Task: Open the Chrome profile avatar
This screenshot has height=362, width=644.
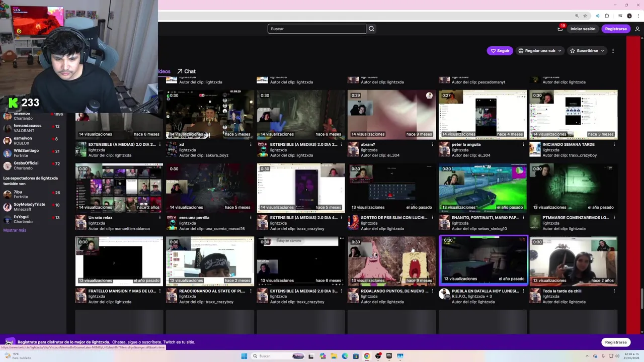Action: [x=629, y=16]
